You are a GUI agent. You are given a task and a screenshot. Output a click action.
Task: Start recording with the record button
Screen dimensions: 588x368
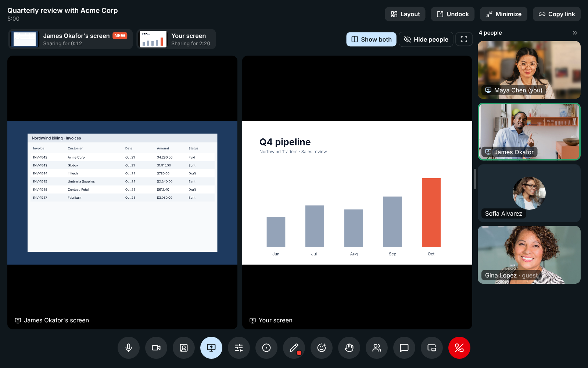point(266,348)
